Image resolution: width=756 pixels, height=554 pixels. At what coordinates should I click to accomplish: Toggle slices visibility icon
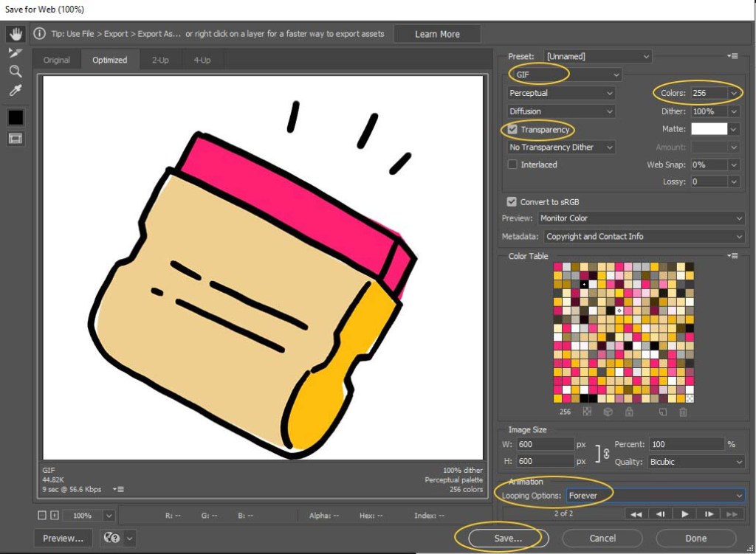pyautogui.click(x=16, y=138)
